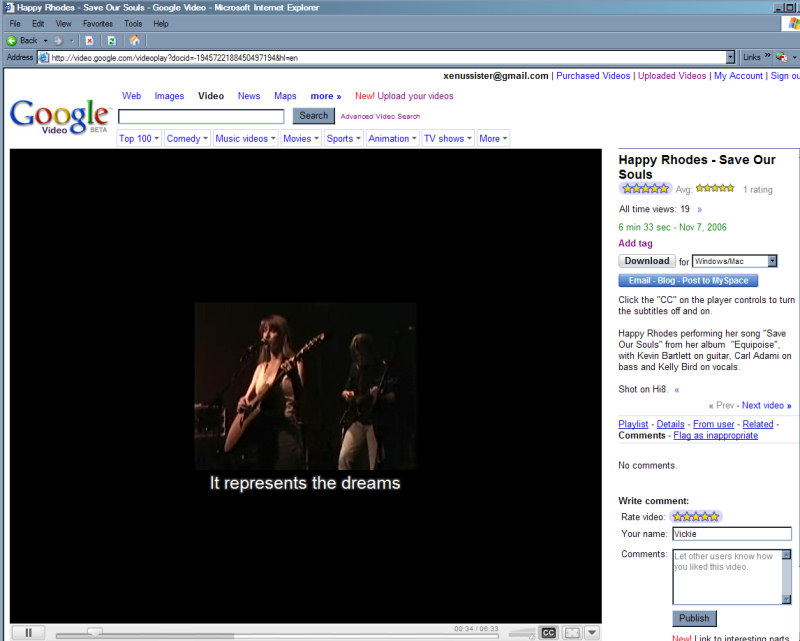800x641 pixels.
Task: Open the Purchased Videos link
Action: click(x=593, y=76)
